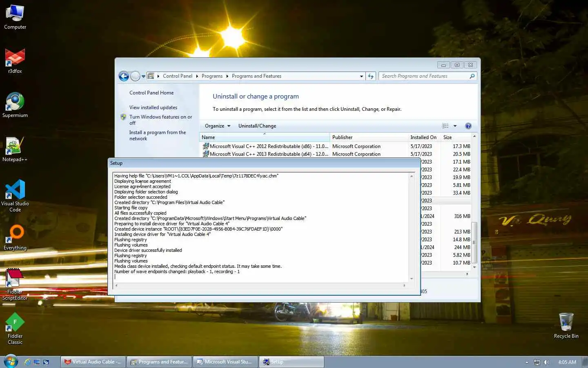Open the Supermium browser shortcut
Screen dimensions: 588x368
15,105
